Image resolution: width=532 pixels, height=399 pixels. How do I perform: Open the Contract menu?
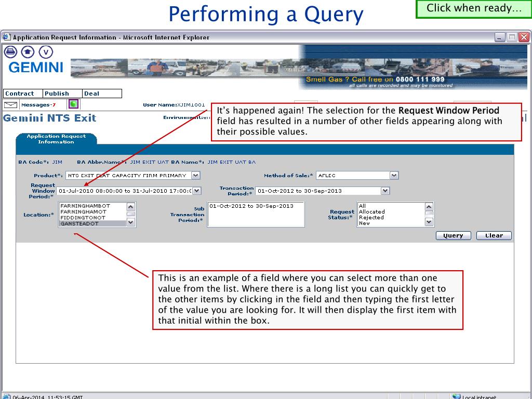pos(23,94)
